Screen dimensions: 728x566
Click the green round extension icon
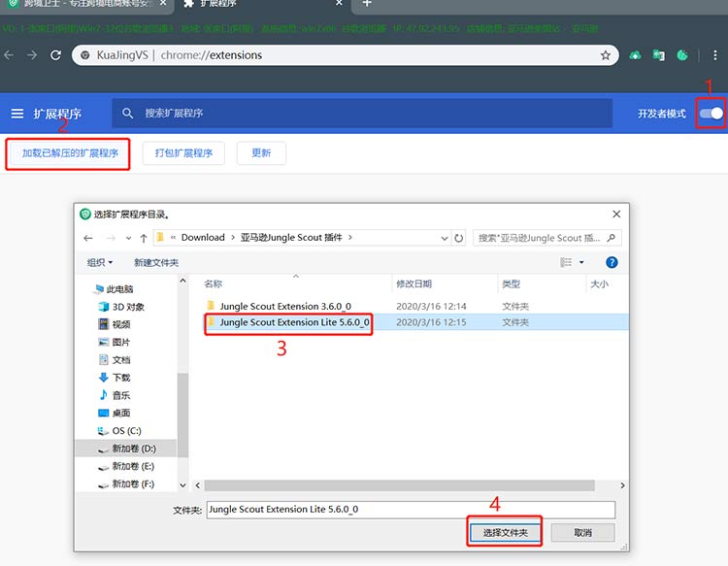(x=682, y=55)
